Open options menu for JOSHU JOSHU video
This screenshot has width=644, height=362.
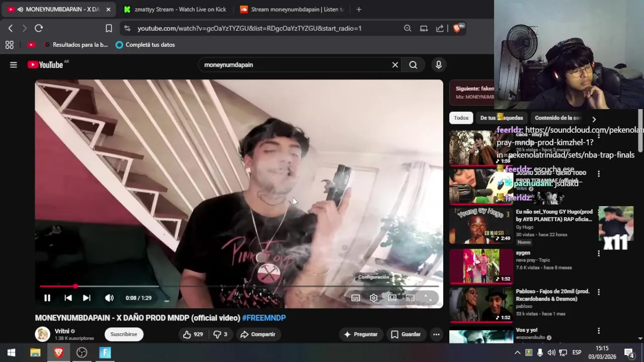coord(599,174)
